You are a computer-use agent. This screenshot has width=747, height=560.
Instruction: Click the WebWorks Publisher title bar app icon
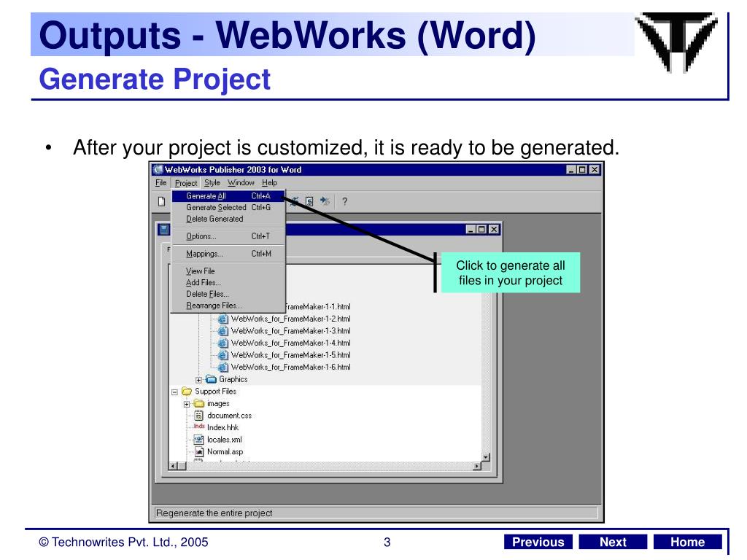[158, 169]
